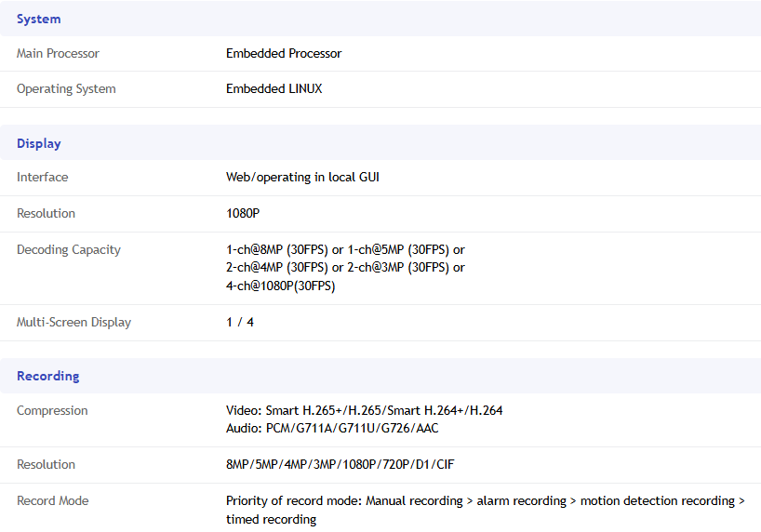Click the Audio PCM/G711A codec line

[332, 429]
